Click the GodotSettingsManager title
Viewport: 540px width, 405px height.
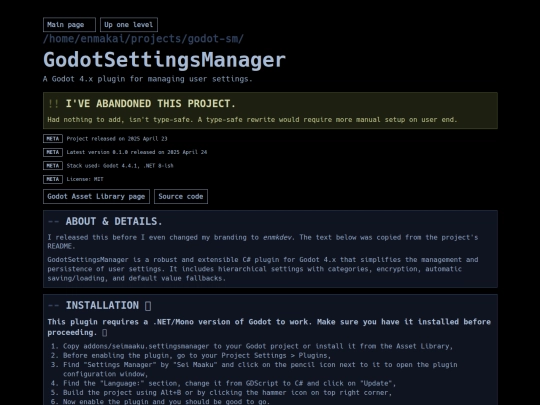click(164, 60)
